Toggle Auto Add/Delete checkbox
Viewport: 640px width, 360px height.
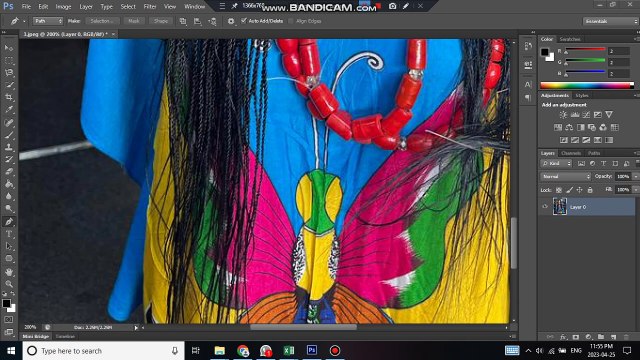point(244,21)
